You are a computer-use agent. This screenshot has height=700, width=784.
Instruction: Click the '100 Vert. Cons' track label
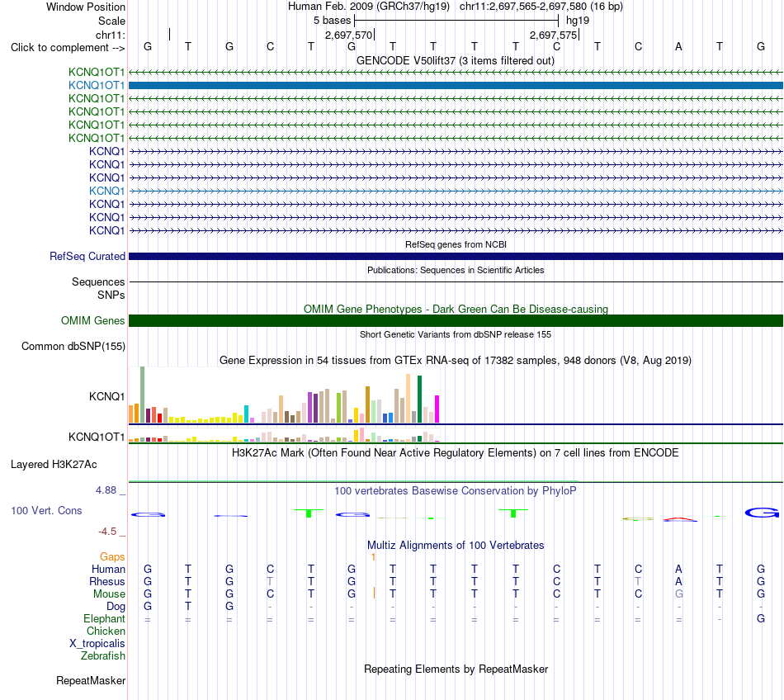[x=46, y=510]
